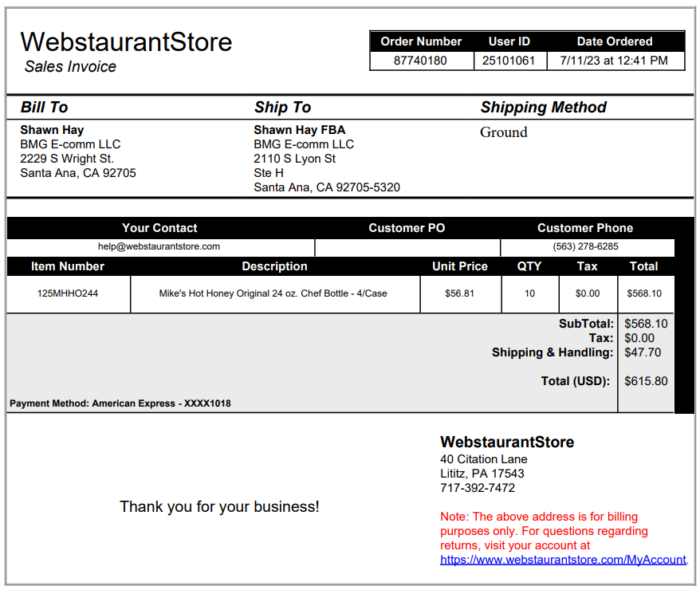Click BMG E-comm LLC under Bill To
The image size is (700, 590).
70,144
